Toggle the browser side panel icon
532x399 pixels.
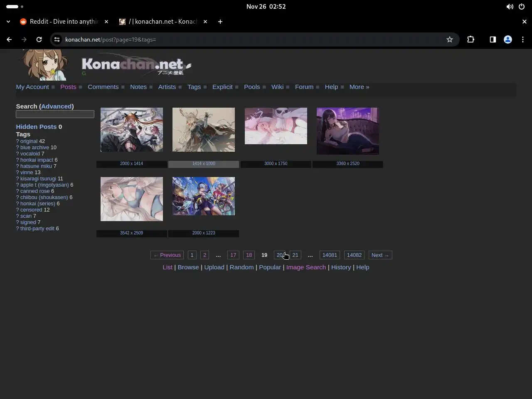493,39
